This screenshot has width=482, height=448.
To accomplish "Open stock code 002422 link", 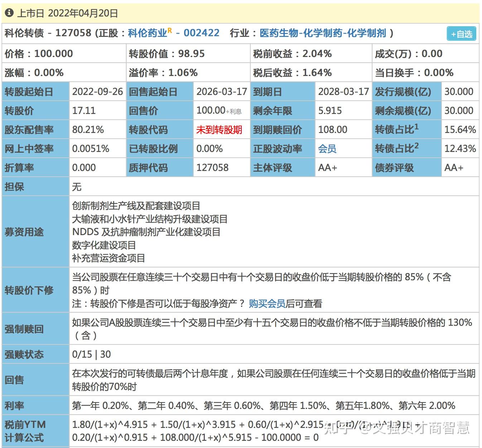I will [x=201, y=33].
